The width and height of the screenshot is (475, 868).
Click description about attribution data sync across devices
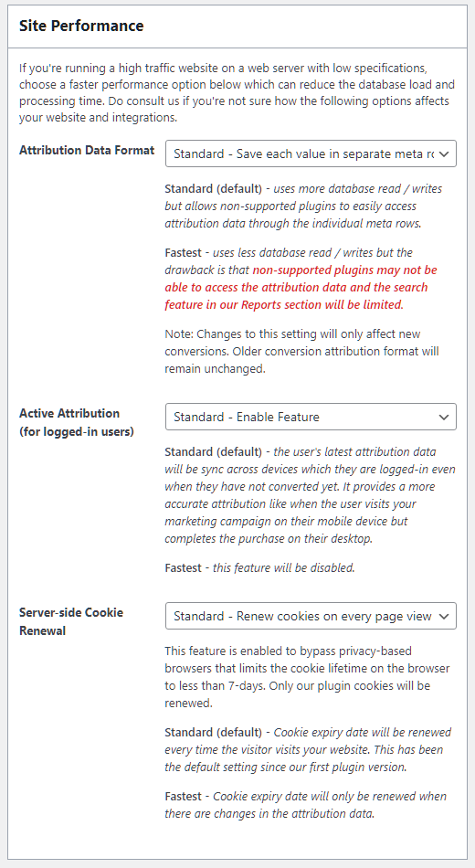pos(310,495)
